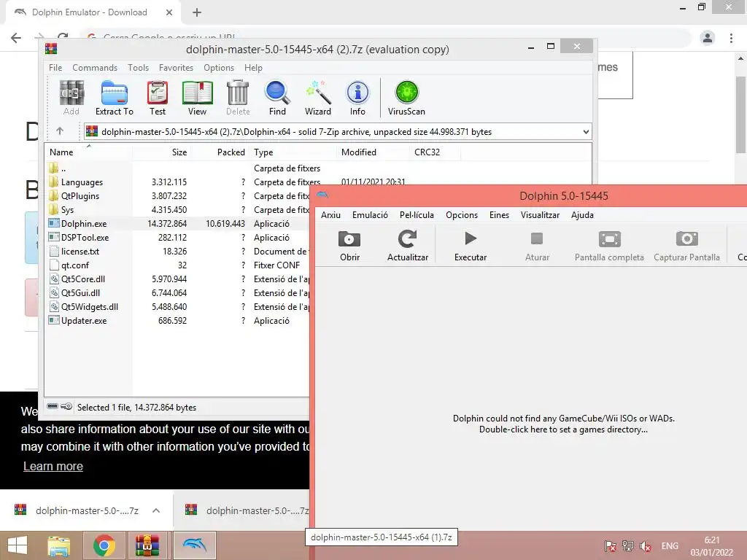This screenshot has width=747, height=560.
Task: Open the Dolphin Emulació menu
Action: (x=370, y=215)
